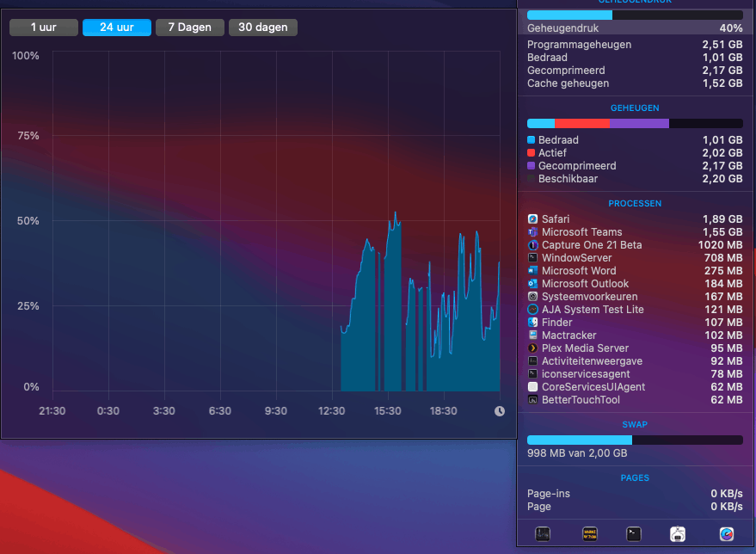Image resolution: width=756 pixels, height=554 pixels.
Task: Click the Geheugendruk 40% row
Action: pyautogui.click(x=635, y=28)
